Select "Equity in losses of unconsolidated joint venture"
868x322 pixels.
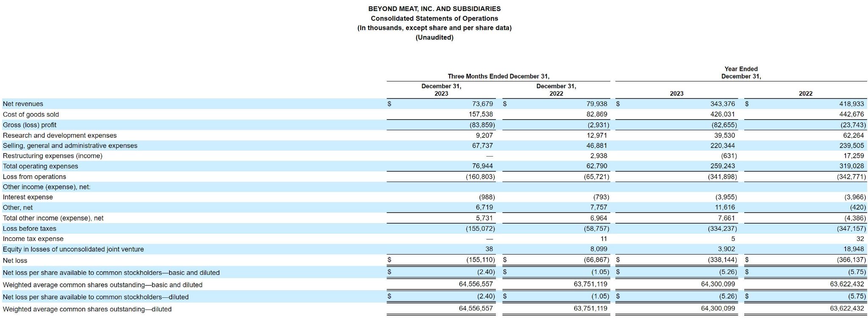coord(73,249)
